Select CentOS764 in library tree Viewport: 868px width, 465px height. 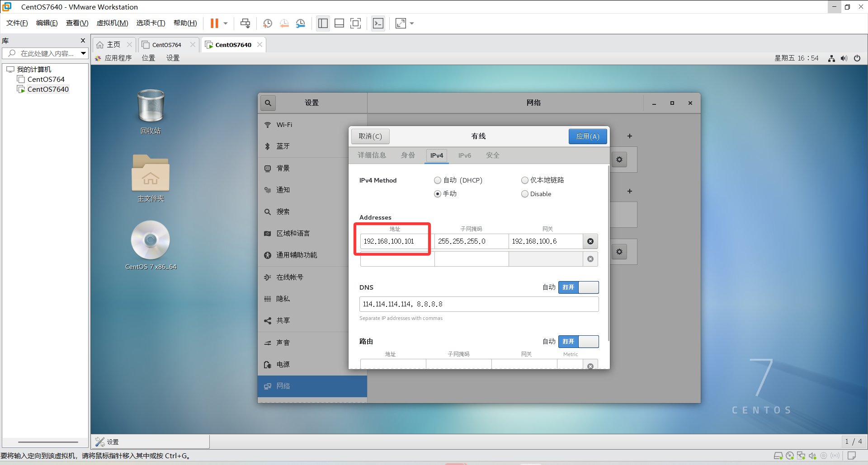coord(46,79)
